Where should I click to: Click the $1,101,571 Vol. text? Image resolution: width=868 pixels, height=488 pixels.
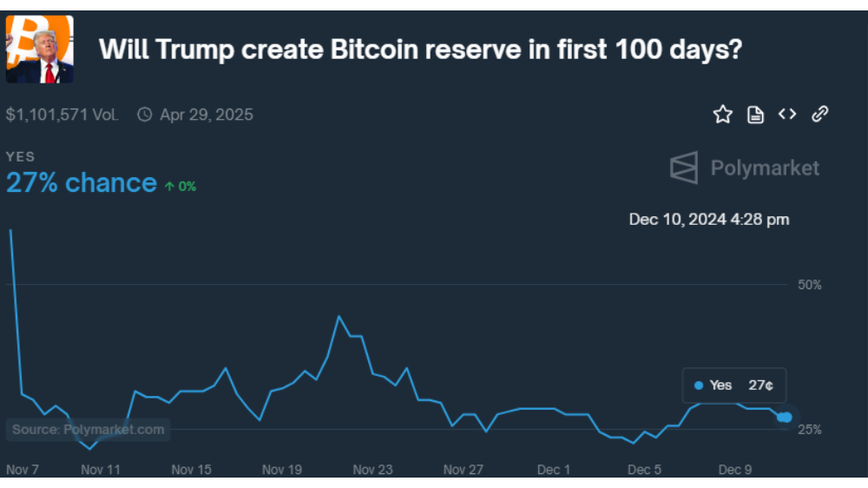click(x=62, y=115)
